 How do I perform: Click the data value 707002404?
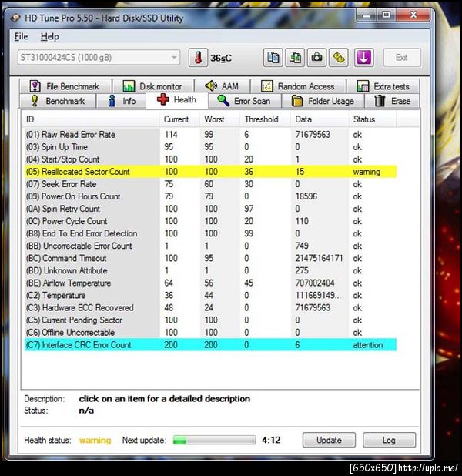315,283
